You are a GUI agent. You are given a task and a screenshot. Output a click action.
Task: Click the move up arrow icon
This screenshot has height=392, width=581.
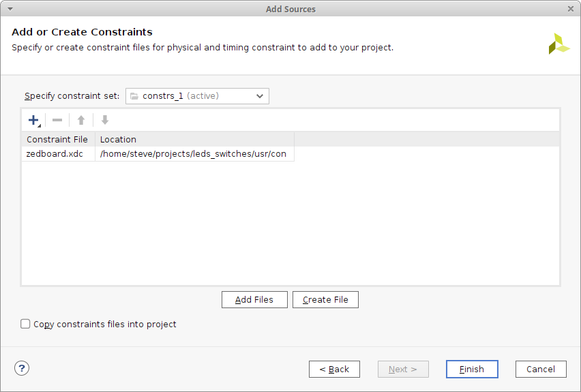81,120
